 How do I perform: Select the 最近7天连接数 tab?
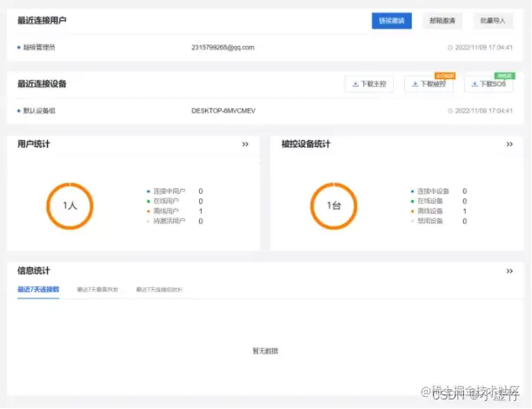pyautogui.click(x=38, y=290)
